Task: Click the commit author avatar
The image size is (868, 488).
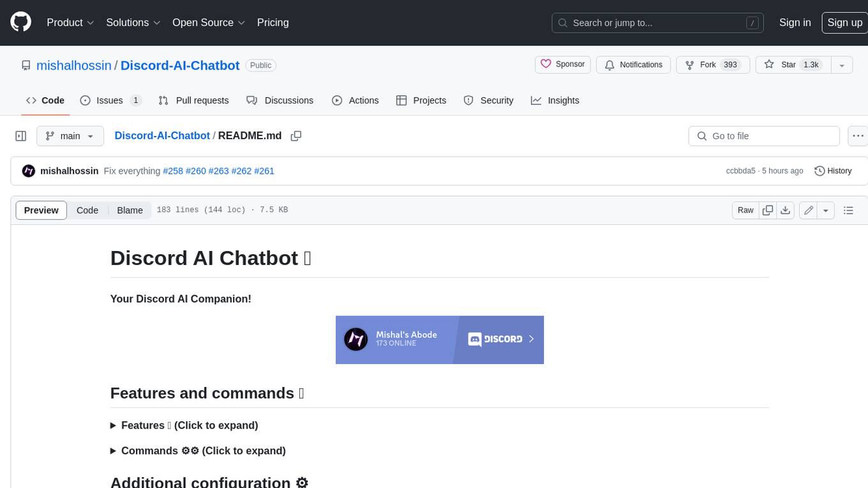Action: click(28, 171)
